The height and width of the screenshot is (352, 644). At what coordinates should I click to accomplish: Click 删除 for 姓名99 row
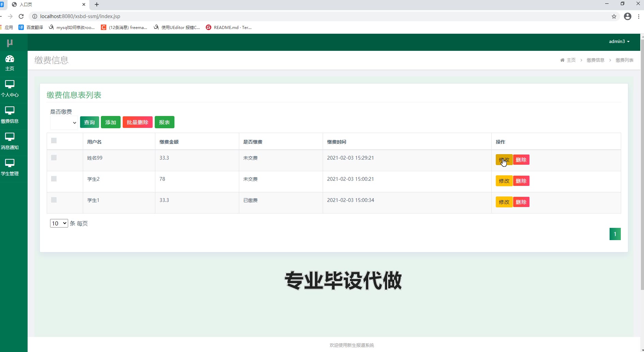pos(521,160)
